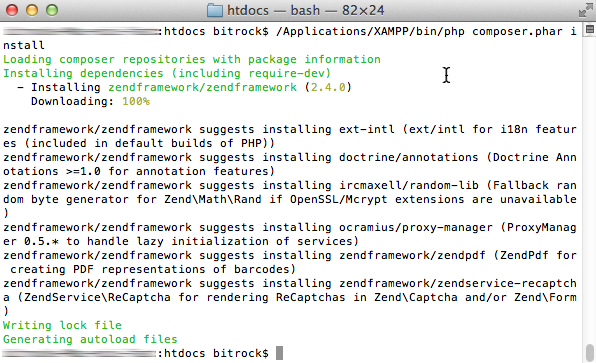Image resolution: width=596 pixels, height=363 pixels.
Task: Click the 'Loading composer repositories' line
Action: [192, 59]
